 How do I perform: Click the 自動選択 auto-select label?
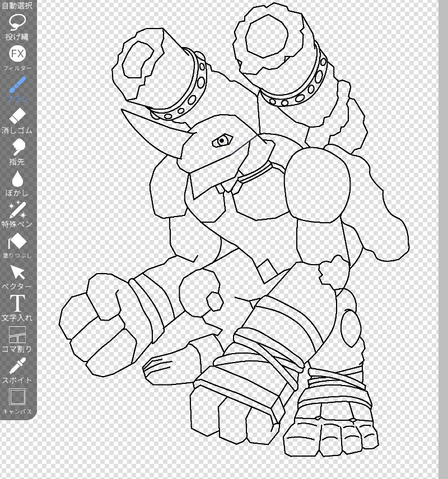click(17, 5)
